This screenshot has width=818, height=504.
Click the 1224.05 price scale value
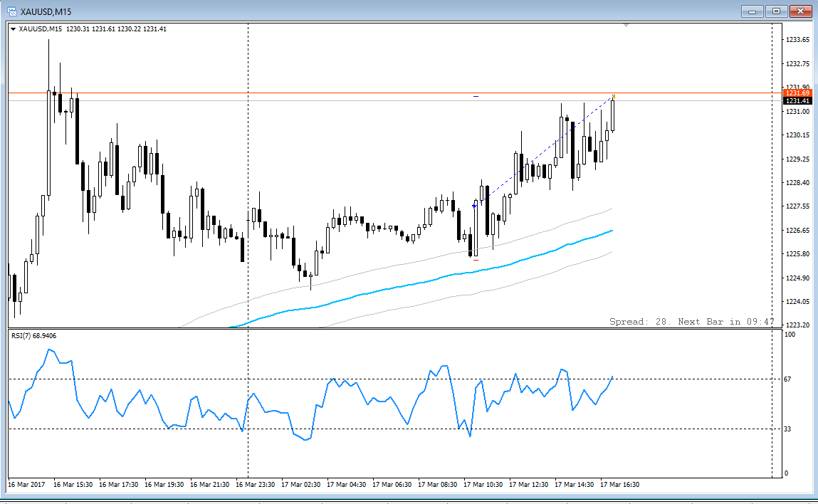point(797,302)
